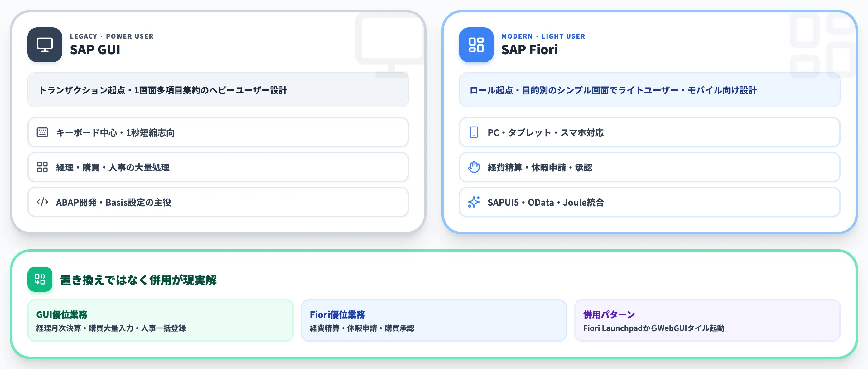Screen dimensions: 868x369
Task: Click the keyboard icon in キーボード中心 row
Action: 42,132
